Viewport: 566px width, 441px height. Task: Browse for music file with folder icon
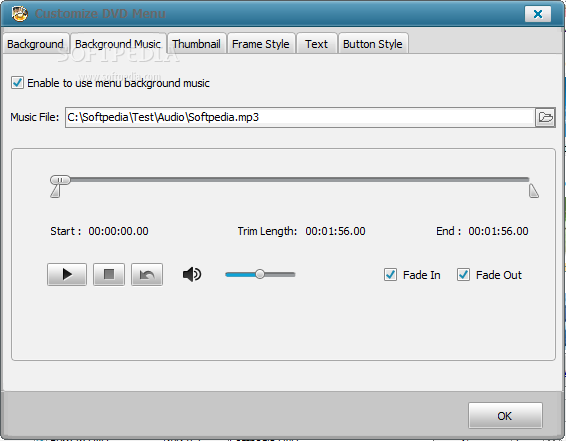pyautogui.click(x=545, y=117)
